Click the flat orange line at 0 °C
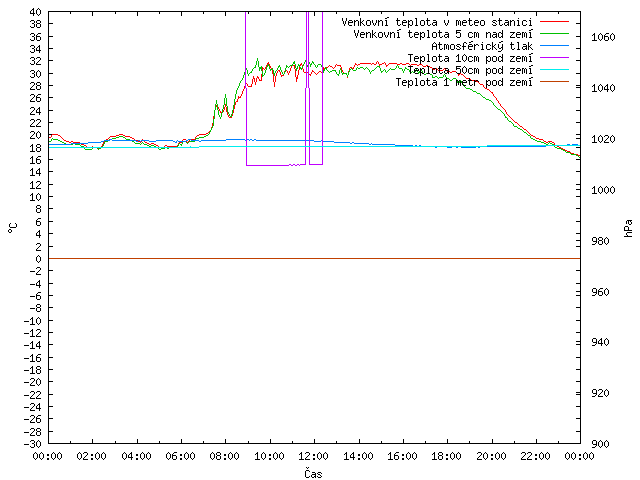This screenshot has width=640, height=480. tap(314, 258)
